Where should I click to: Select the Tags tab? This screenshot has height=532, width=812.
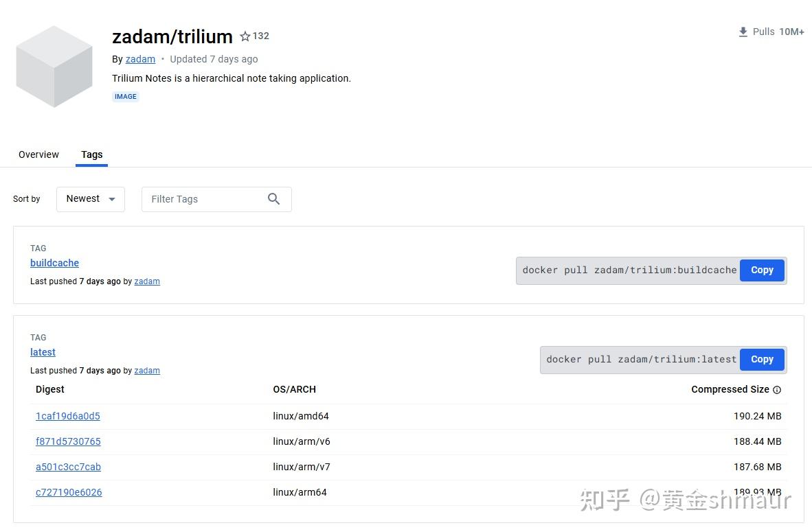pos(91,154)
